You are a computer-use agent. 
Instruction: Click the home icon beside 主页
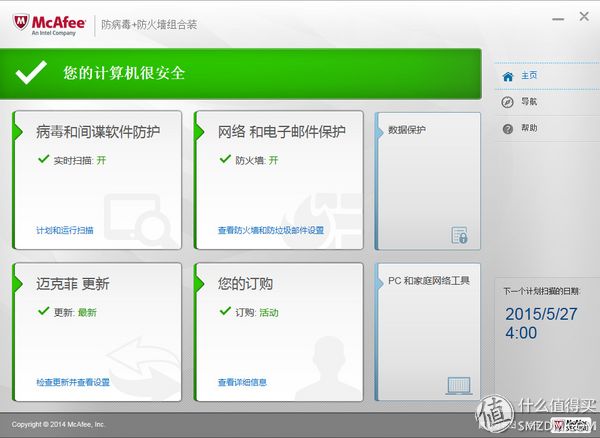click(x=507, y=77)
